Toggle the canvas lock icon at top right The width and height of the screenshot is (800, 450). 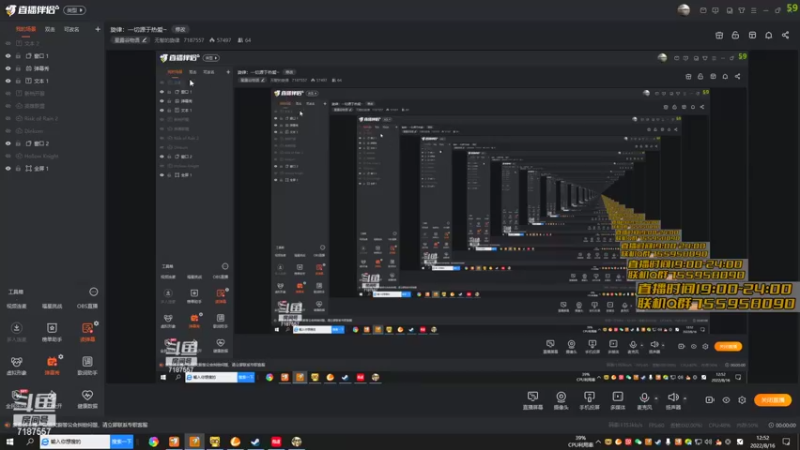point(735,35)
